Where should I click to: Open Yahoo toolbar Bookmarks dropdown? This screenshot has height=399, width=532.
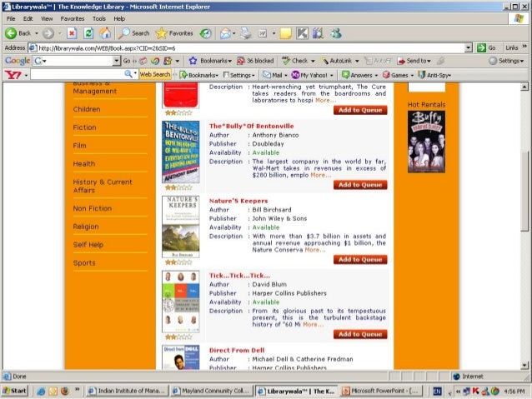tap(198, 75)
